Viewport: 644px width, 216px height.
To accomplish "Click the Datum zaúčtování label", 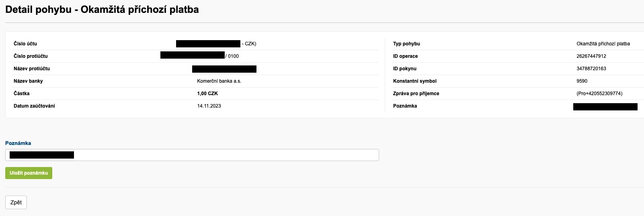I will (x=34, y=106).
